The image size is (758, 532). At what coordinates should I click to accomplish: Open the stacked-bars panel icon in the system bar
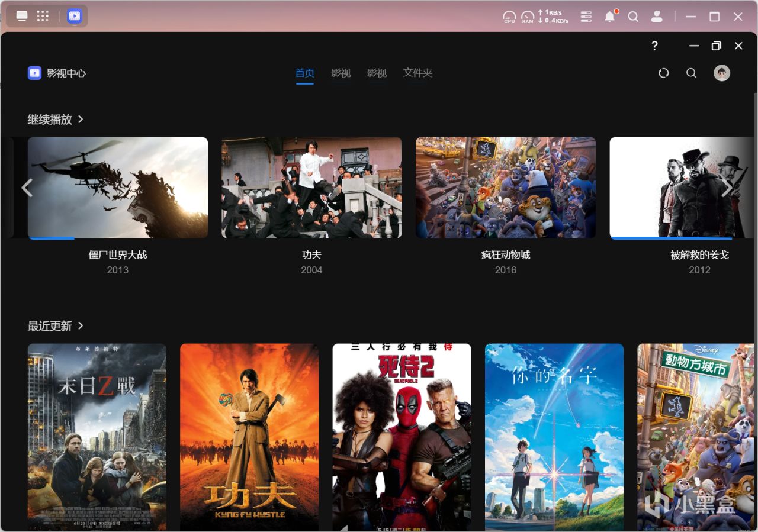(586, 17)
